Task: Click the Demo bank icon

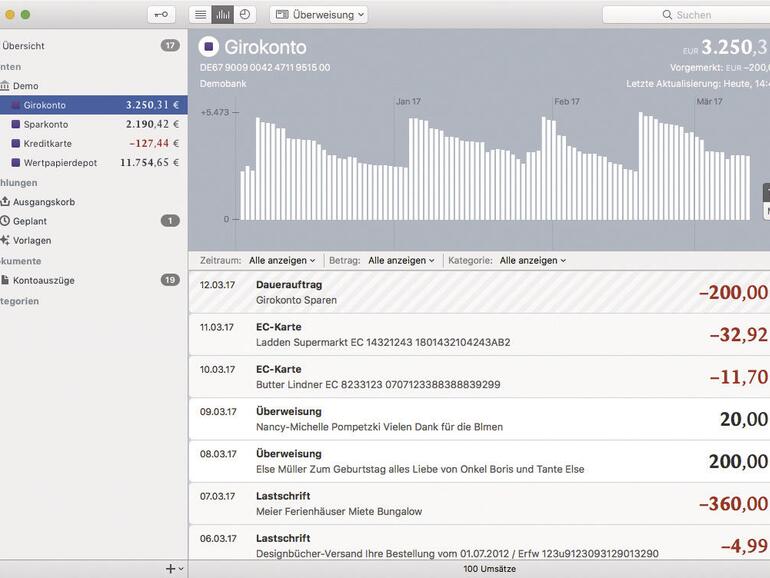Action: (5, 86)
